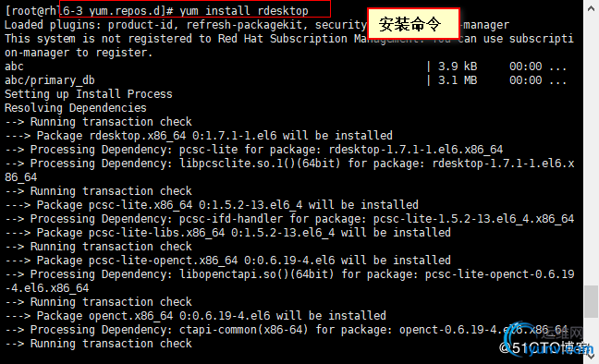Click the yellow 安装命令 annotation box
Image resolution: width=599 pixels, height=364 pixels.
[x=413, y=24]
